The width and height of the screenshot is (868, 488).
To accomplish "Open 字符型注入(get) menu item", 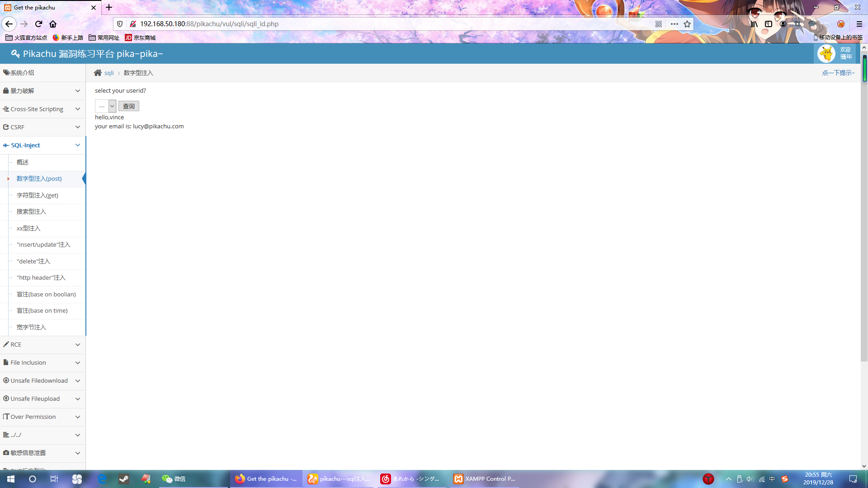I will [38, 195].
